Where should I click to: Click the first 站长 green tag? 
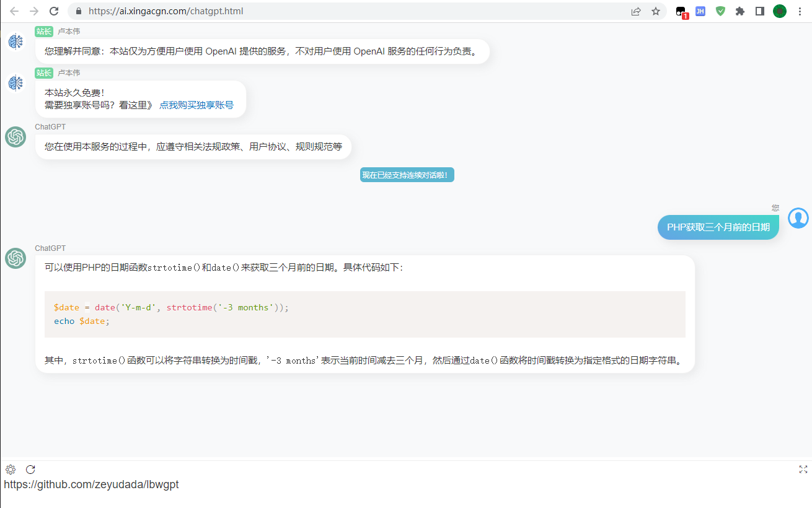tap(44, 32)
